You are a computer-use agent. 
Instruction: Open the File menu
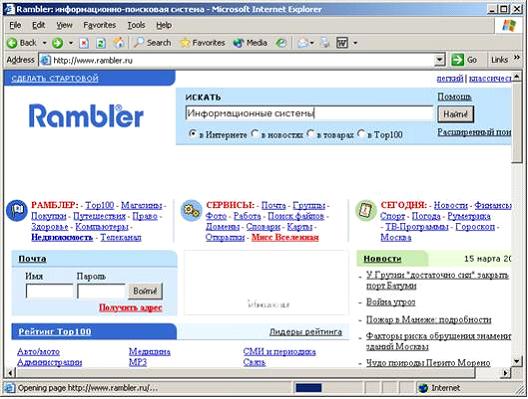[x=15, y=25]
